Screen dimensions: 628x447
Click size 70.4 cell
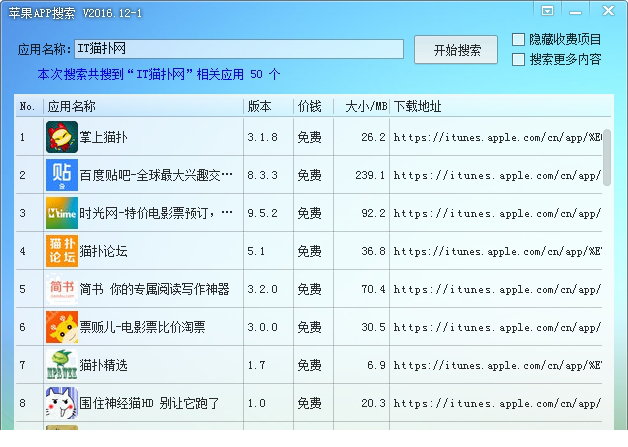click(373, 289)
